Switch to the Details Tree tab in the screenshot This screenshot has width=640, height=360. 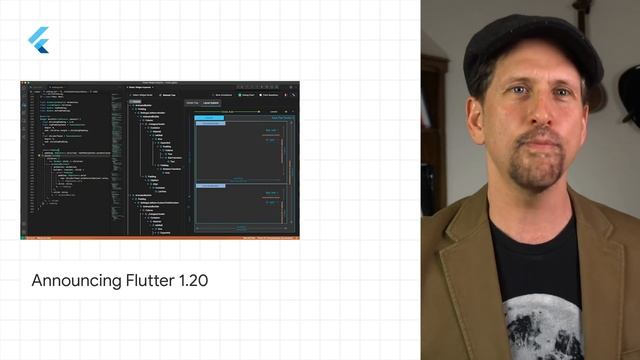pyautogui.click(x=192, y=103)
